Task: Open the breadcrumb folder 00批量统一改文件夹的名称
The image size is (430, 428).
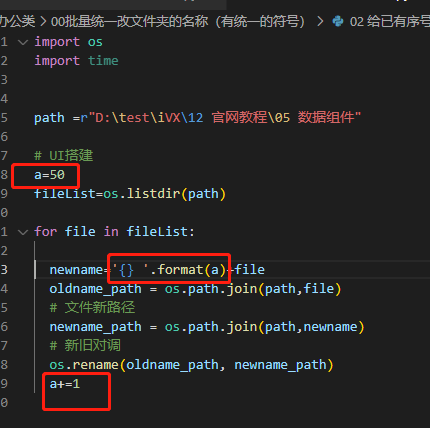Action: (x=178, y=21)
